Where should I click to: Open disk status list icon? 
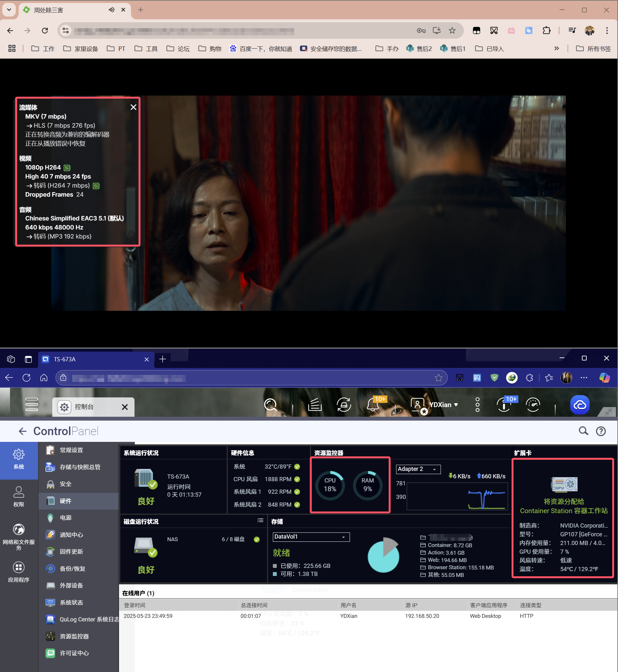pos(260,520)
